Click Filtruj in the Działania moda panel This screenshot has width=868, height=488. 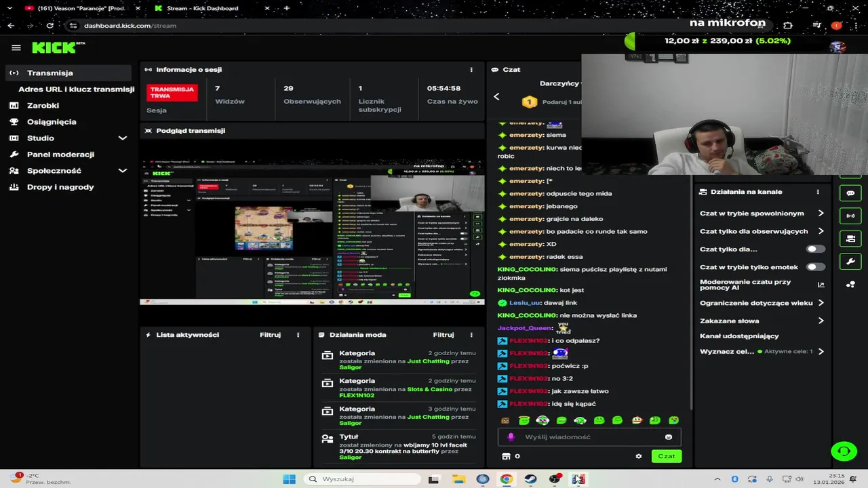(443, 335)
